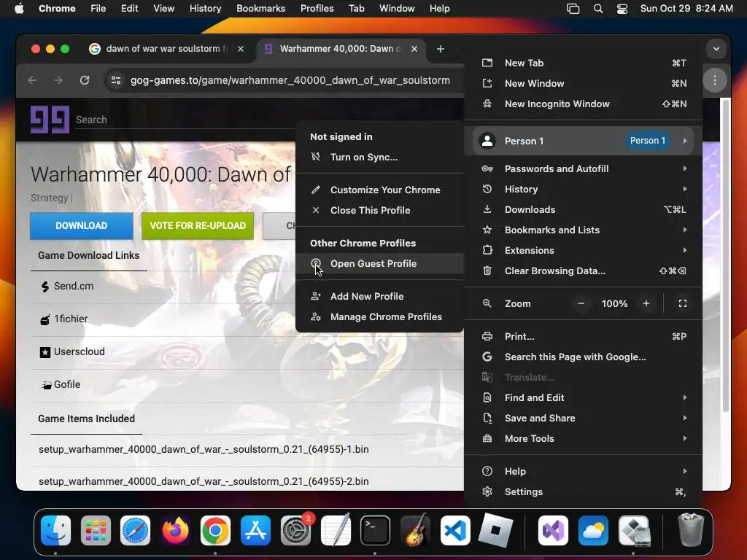Open Finder from the dock
The width and height of the screenshot is (747, 560).
[x=55, y=530]
